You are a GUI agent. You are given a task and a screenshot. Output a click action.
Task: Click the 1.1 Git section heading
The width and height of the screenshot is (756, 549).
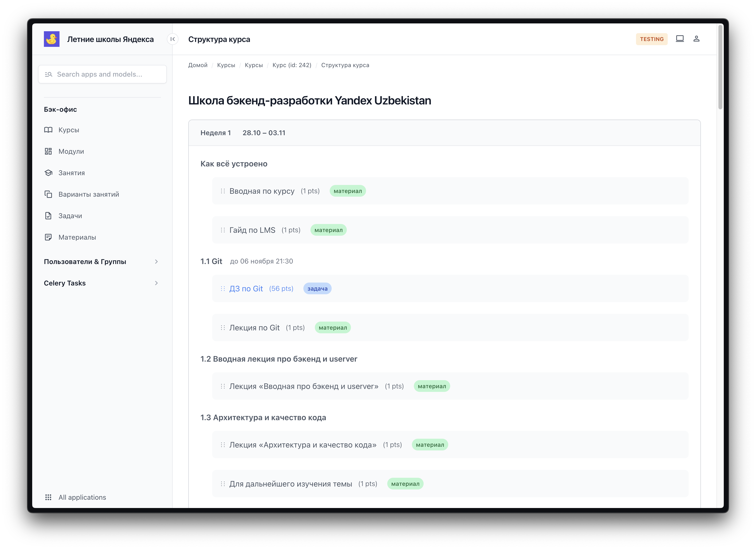point(211,261)
